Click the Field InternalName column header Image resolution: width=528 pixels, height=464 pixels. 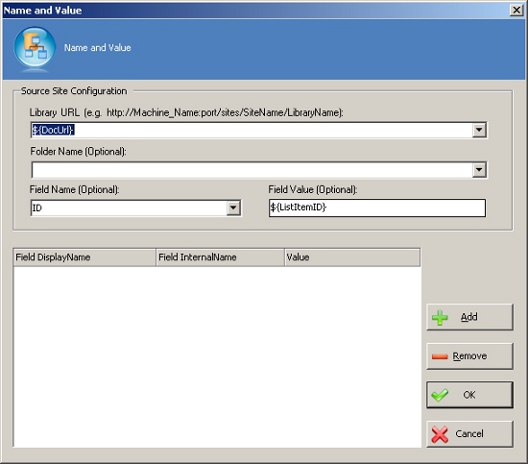220,257
